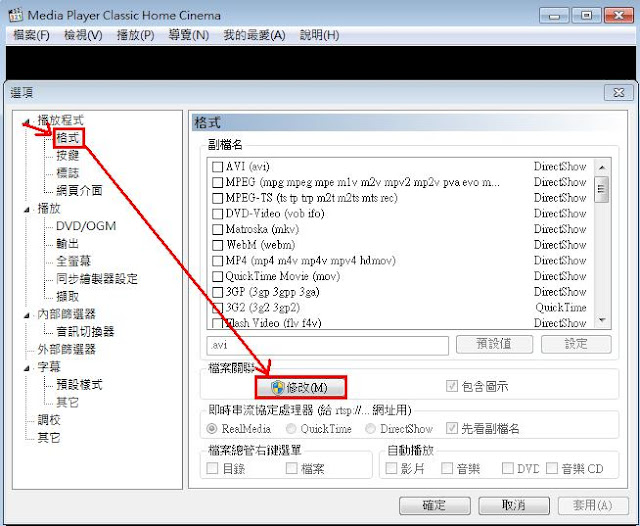Check the MPEG format checkbox
The width and height of the screenshot is (640, 526).
218,182
